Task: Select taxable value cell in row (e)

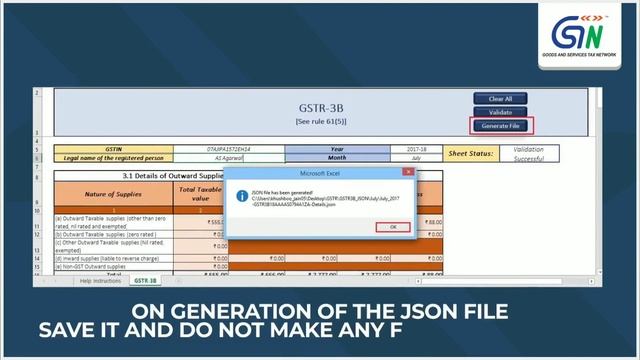Action: (200, 267)
